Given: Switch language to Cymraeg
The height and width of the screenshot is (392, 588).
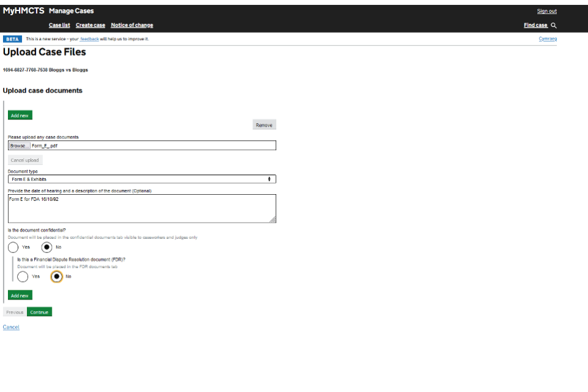Looking at the screenshot, I should (548, 39).
